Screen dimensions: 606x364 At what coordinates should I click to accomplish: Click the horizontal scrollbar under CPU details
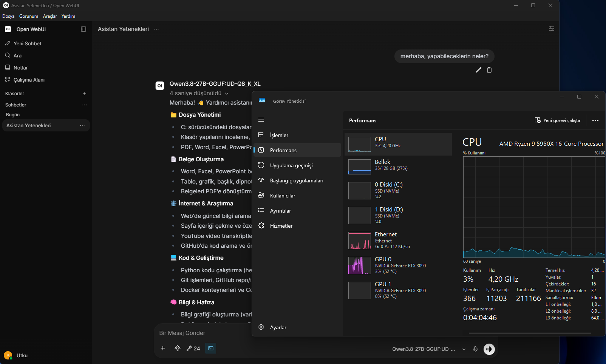point(530,333)
